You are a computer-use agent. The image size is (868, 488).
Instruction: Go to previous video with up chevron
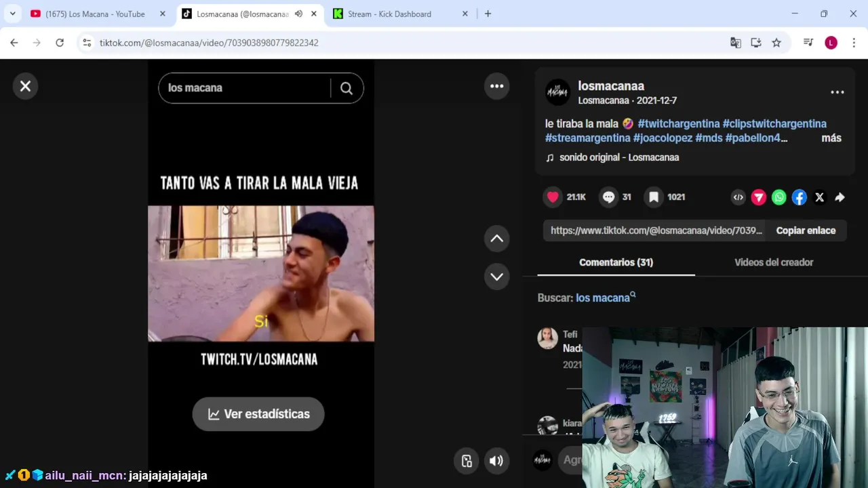coord(497,239)
